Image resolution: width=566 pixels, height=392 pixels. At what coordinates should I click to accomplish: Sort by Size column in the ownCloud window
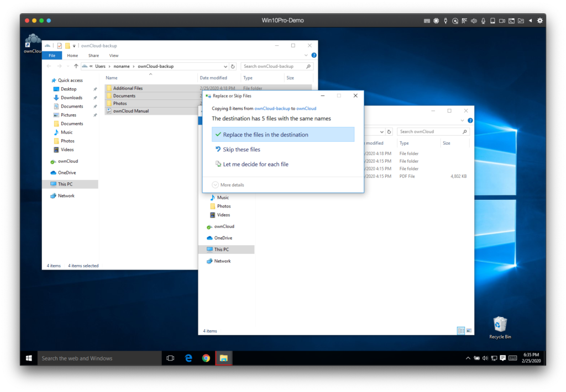(x=447, y=143)
